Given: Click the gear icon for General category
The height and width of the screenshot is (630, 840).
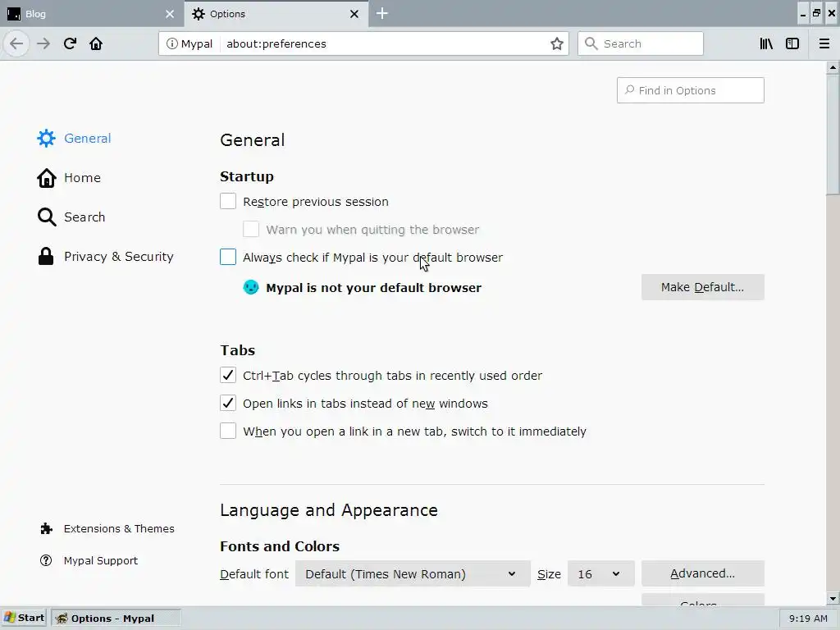Looking at the screenshot, I should point(46,138).
